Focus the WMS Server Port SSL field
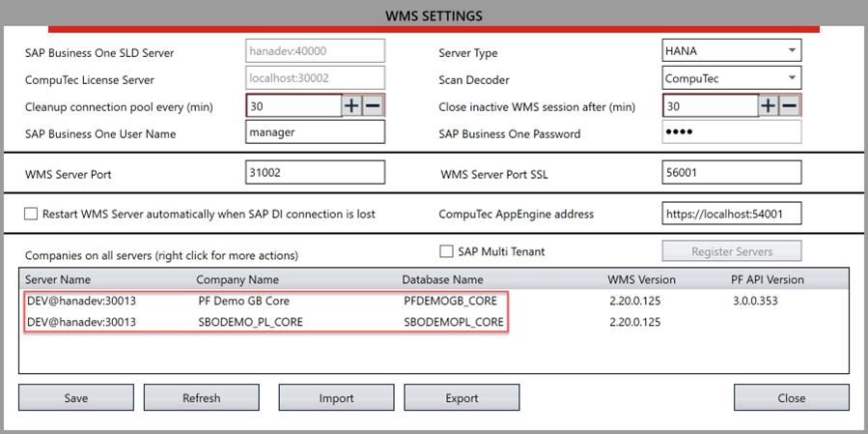The height and width of the screenshot is (434, 868). tap(732, 172)
